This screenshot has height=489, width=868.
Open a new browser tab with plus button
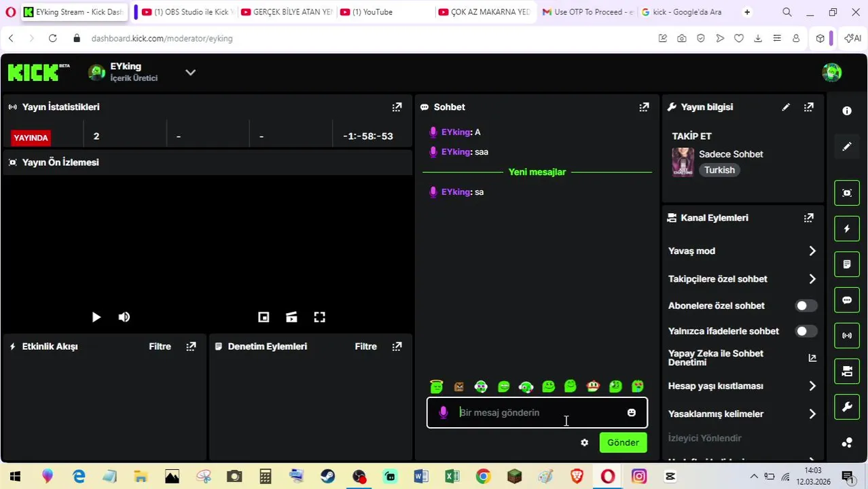click(x=747, y=12)
